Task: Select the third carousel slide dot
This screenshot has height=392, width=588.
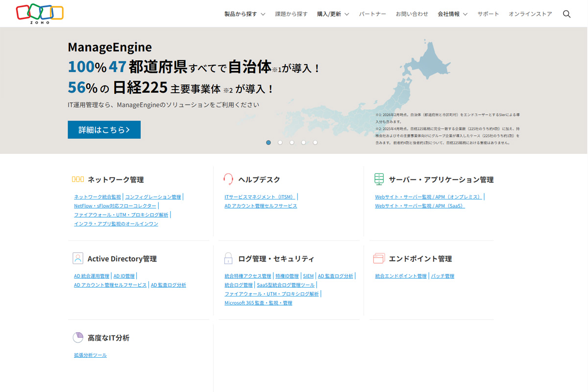Action: coord(292,143)
